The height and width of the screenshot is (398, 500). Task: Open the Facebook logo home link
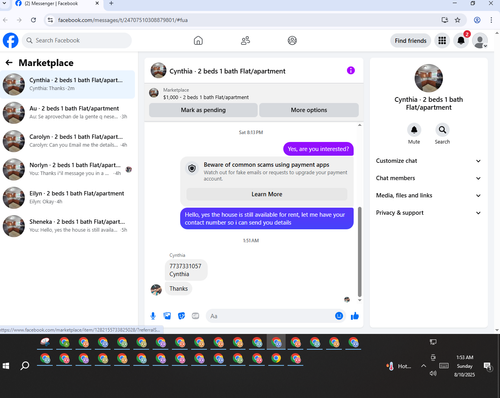10,40
